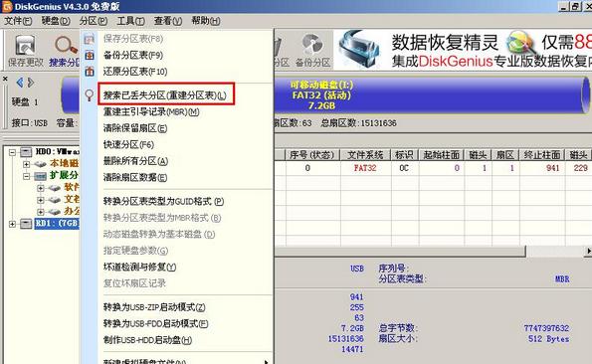The image size is (592, 364).
Task: Expand the RD1 (7GB) disk node
Action: pos(13,224)
